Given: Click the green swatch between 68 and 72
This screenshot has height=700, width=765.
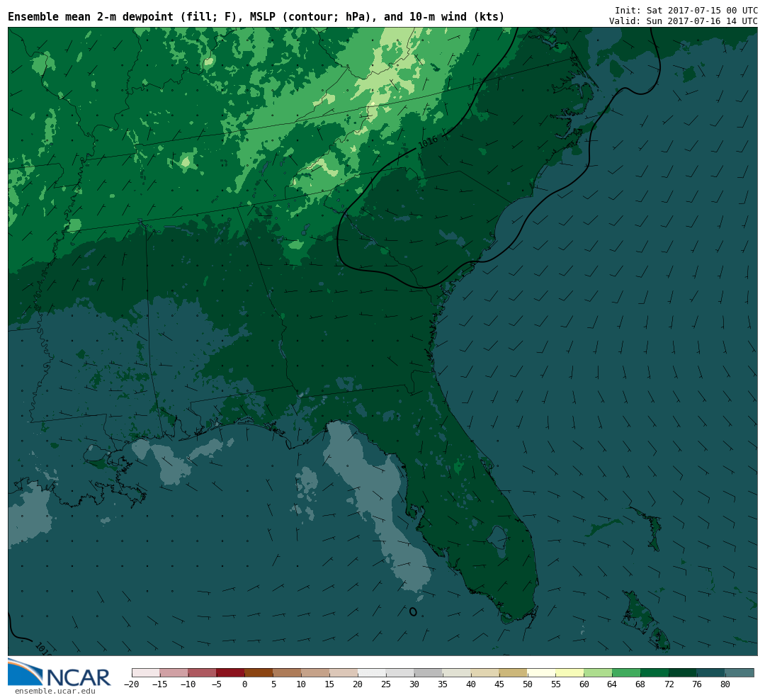Looking at the screenshot, I should (x=654, y=672).
